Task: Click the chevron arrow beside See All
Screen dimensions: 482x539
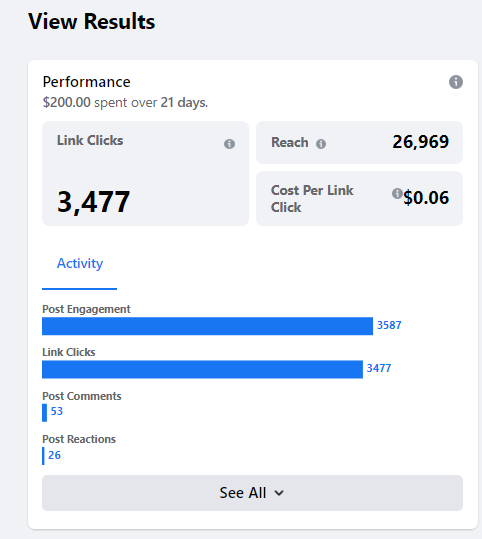Action: (x=279, y=493)
